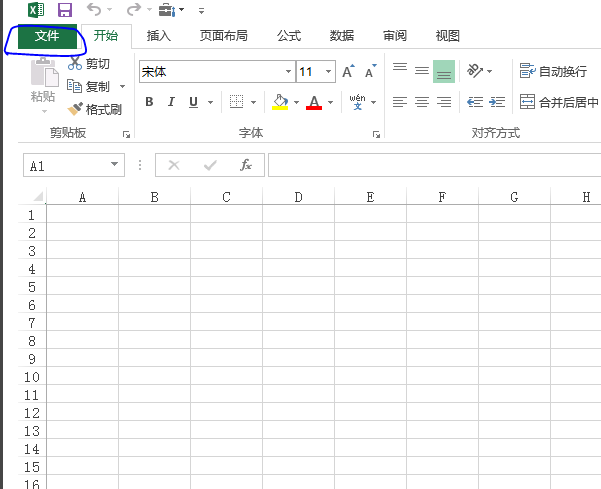Open the 公式 tab
The height and width of the screenshot is (489, 601).
[x=289, y=36]
